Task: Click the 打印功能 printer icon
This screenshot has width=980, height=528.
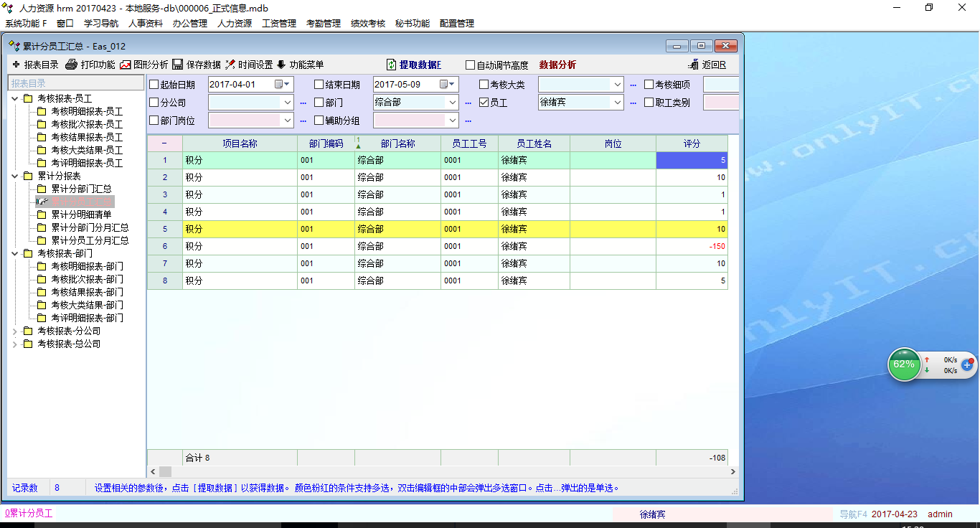Action: coord(71,65)
